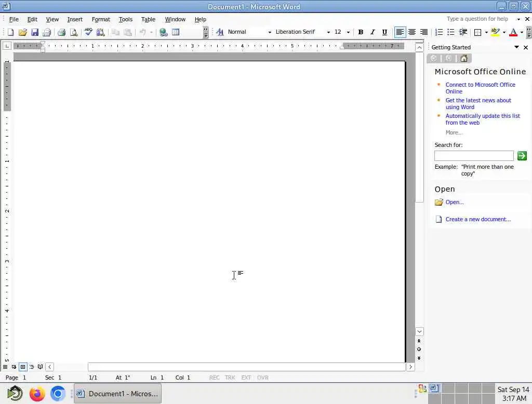Run Spelling and Grammar check icon
Viewport: 532px width, 404px height.
tap(88, 32)
